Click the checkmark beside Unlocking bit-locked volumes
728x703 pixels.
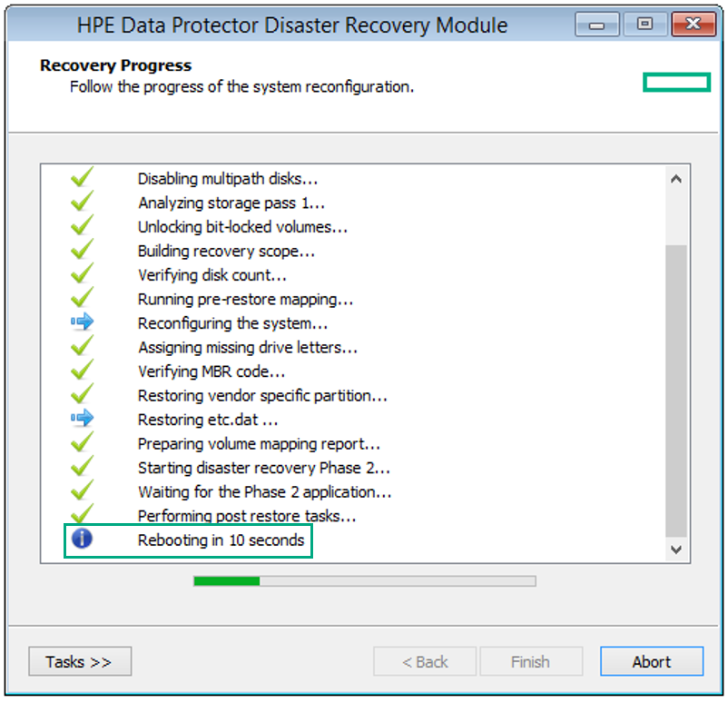[83, 225]
